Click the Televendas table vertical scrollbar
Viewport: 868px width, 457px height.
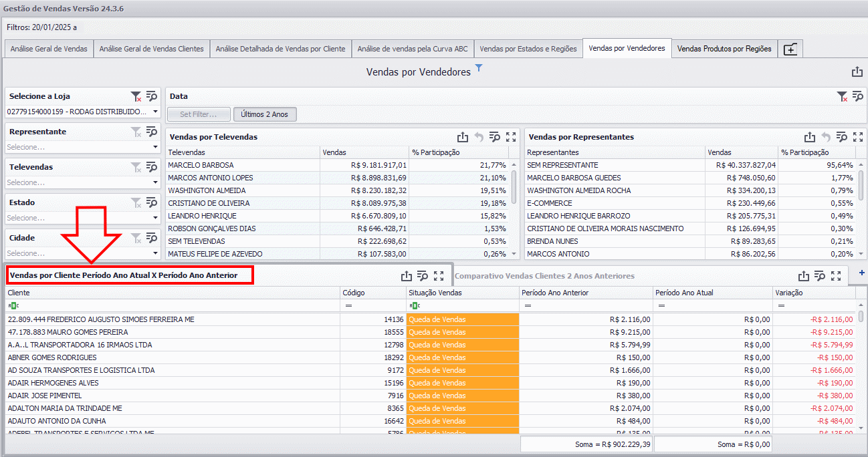(514, 188)
